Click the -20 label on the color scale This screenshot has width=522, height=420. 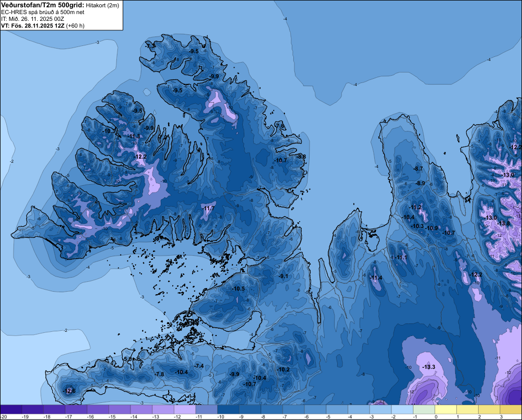[4, 417]
